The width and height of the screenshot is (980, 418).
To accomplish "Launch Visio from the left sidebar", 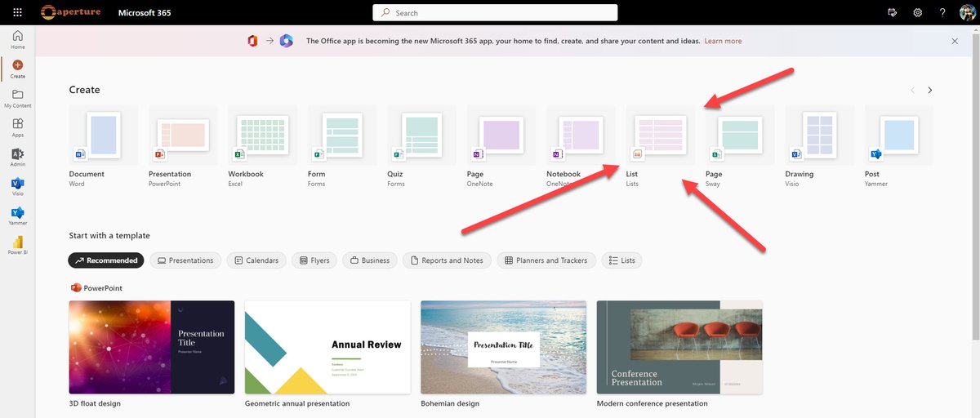I will point(17,187).
